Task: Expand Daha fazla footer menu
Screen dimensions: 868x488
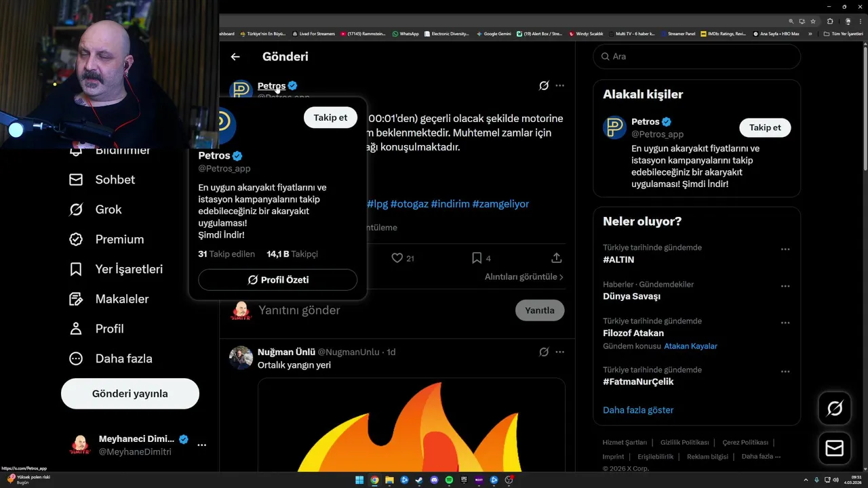Action: 761,457
